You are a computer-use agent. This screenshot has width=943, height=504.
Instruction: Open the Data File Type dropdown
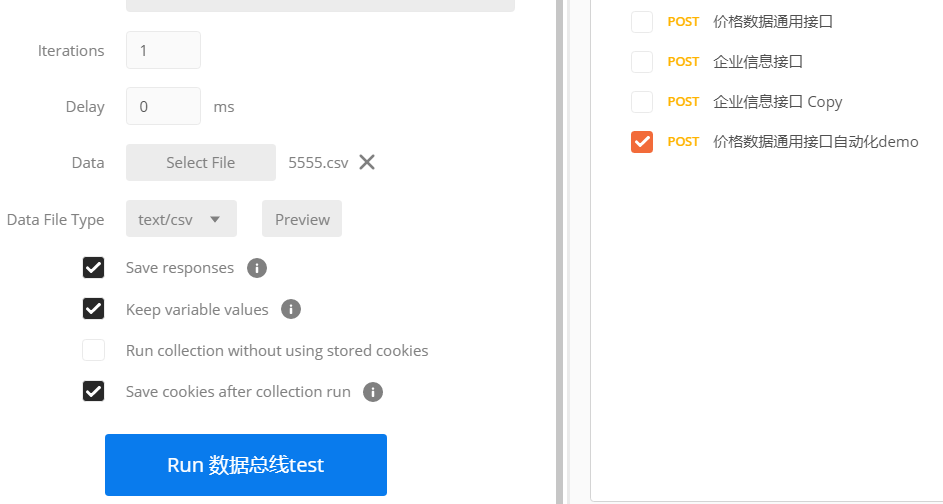pos(181,219)
